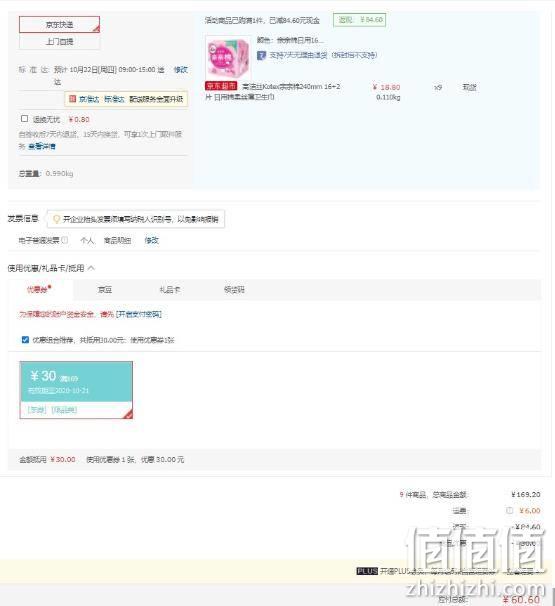The image size is (555, 606).
Task: Click the lightbulb tip icon beside 发票信息
Action: pos(56,219)
